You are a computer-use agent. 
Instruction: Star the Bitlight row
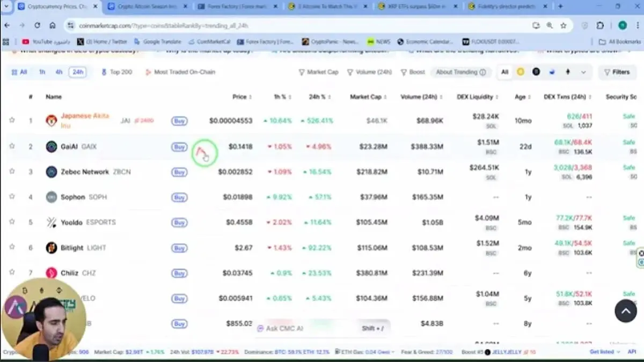click(x=12, y=247)
